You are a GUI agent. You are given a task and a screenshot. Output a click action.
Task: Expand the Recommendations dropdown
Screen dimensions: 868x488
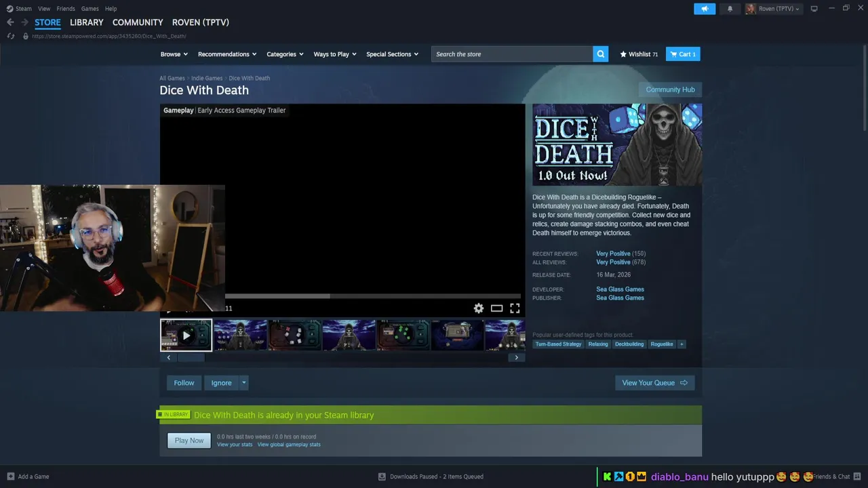[x=227, y=54]
